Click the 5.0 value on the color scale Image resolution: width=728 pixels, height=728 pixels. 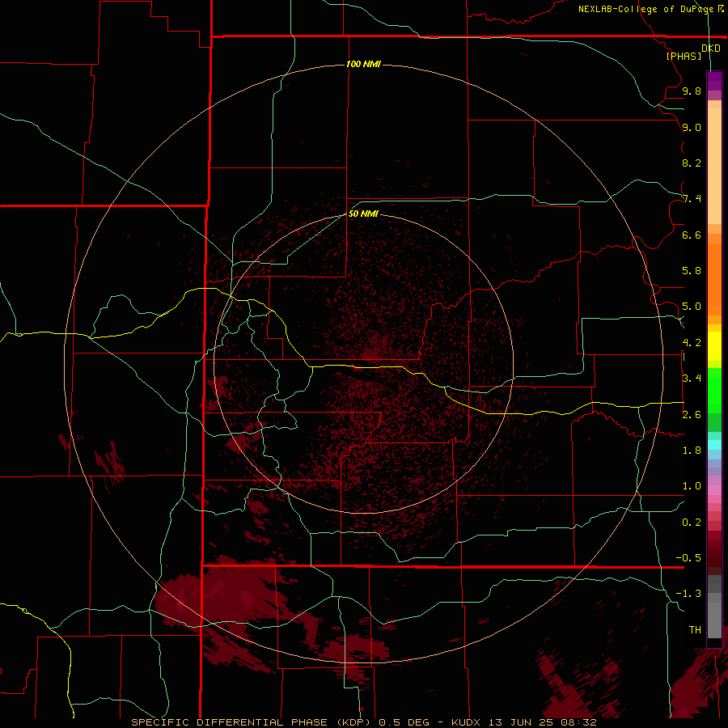tap(692, 307)
